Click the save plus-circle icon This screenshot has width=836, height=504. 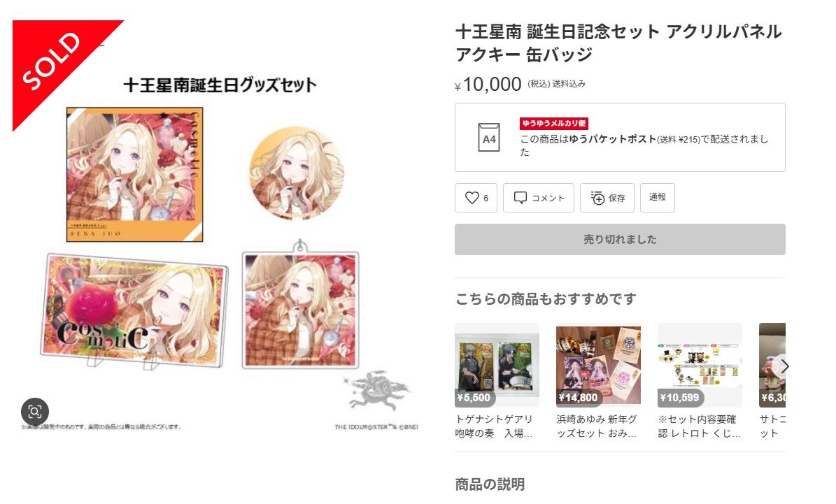click(x=597, y=199)
